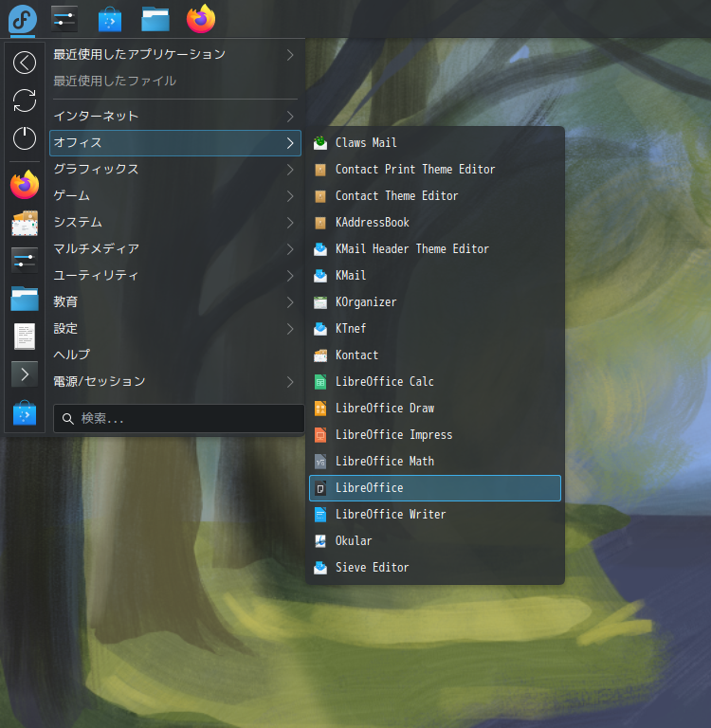The height and width of the screenshot is (728, 711).
Task: Launch Firefox from launcher sidebar favorites
Action: 25,184
